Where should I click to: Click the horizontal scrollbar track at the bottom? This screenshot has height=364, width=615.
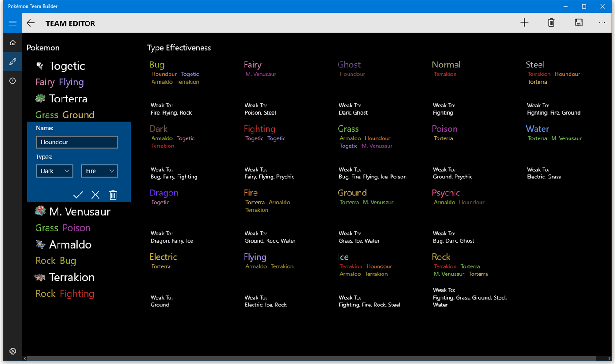[316, 358]
